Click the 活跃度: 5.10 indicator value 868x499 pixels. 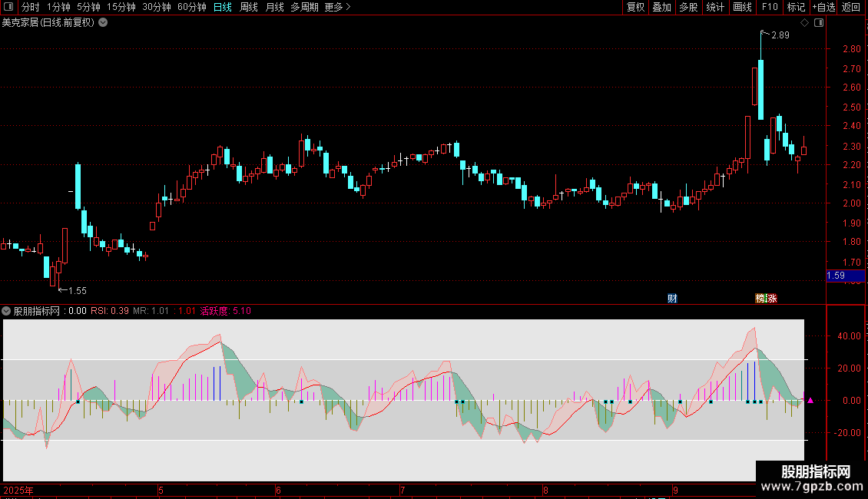point(225,311)
